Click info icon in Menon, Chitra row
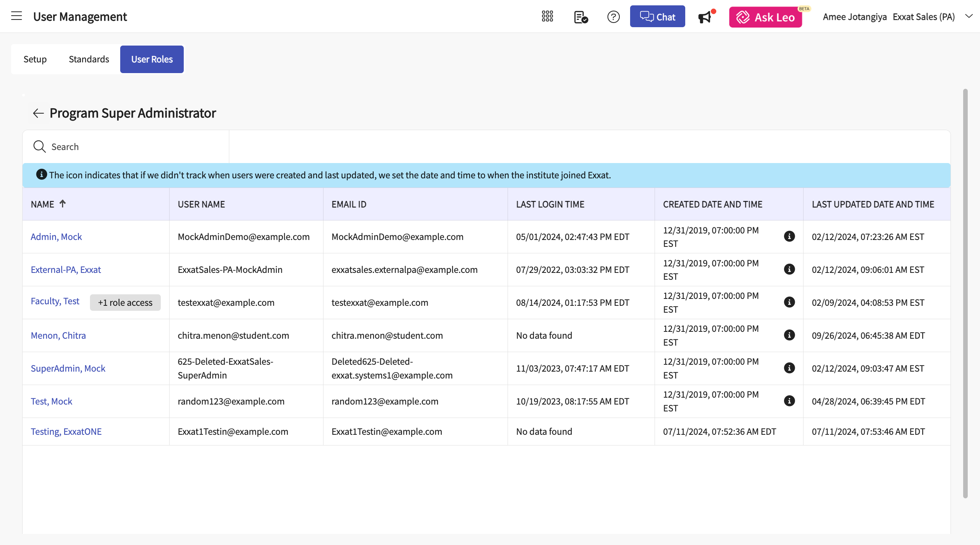Image resolution: width=980 pixels, height=545 pixels. pos(789,335)
